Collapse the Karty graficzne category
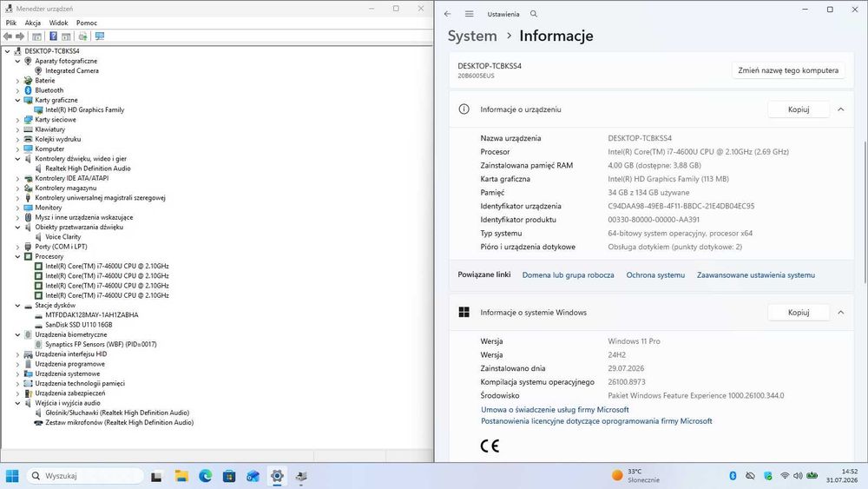The image size is (868, 489). pos(17,100)
